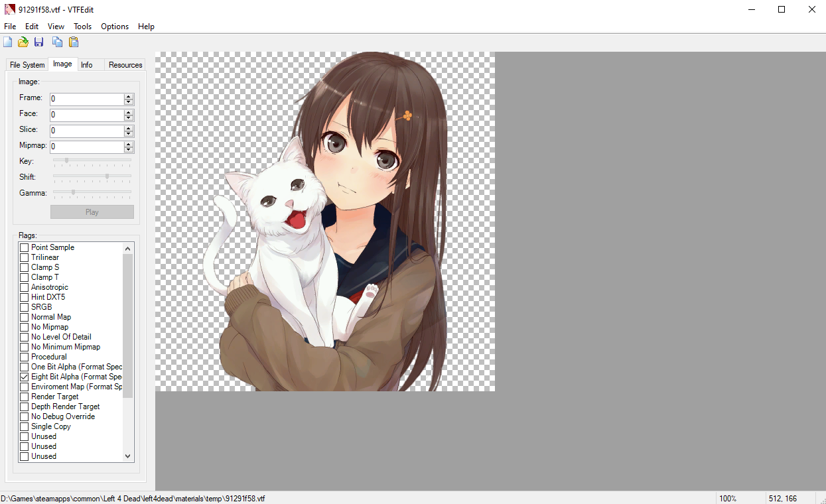Click the Save toolbar icon
The width and height of the screenshot is (826, 504).
(39, 42)
